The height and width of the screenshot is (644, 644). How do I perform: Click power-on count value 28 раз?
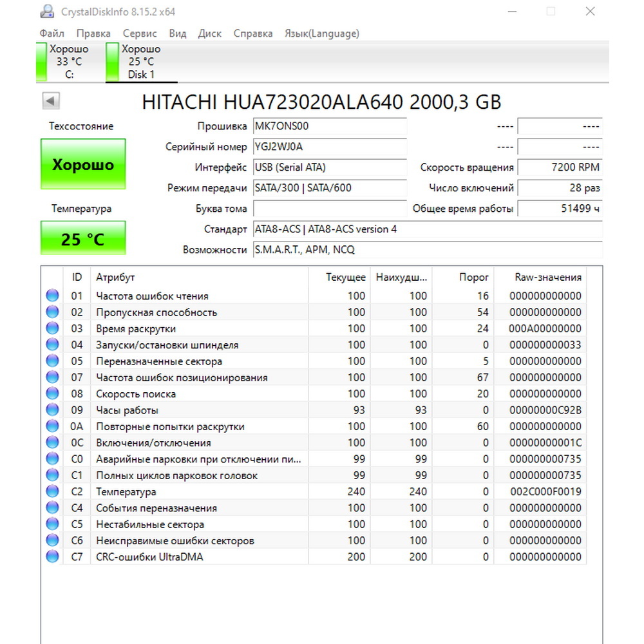point(560,187)
